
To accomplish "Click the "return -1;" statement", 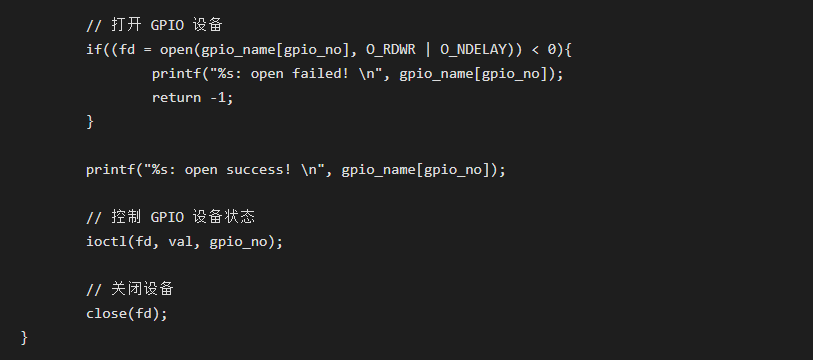I will pos(193,98).
